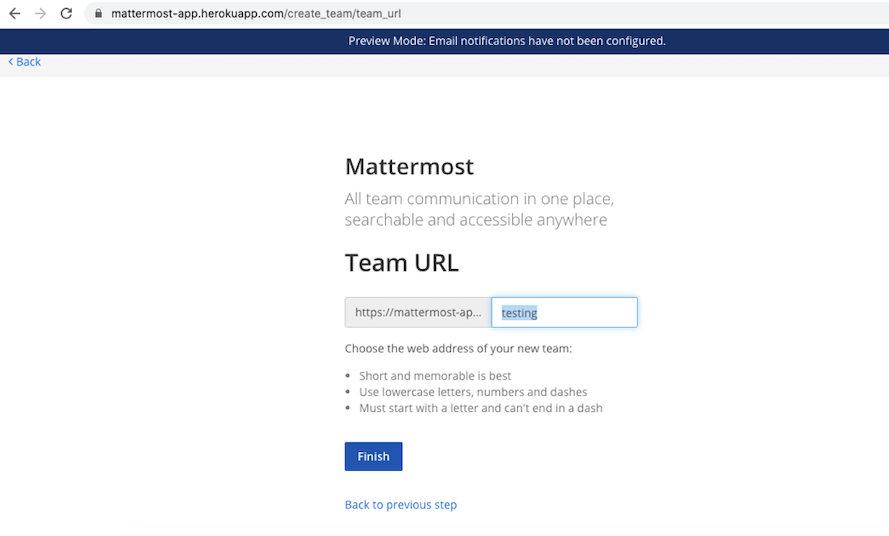
Task: Open the Back to previous step link
Action: (x=400, y=504)
